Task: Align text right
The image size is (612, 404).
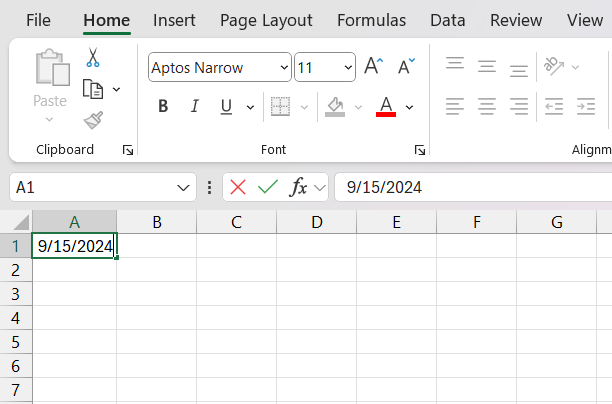Action: [519, 106]
